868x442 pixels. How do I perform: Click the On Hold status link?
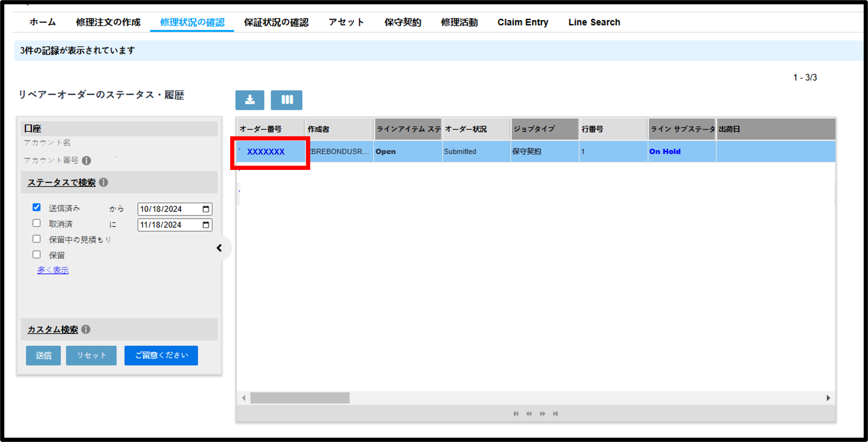click(x=664, y=151)
